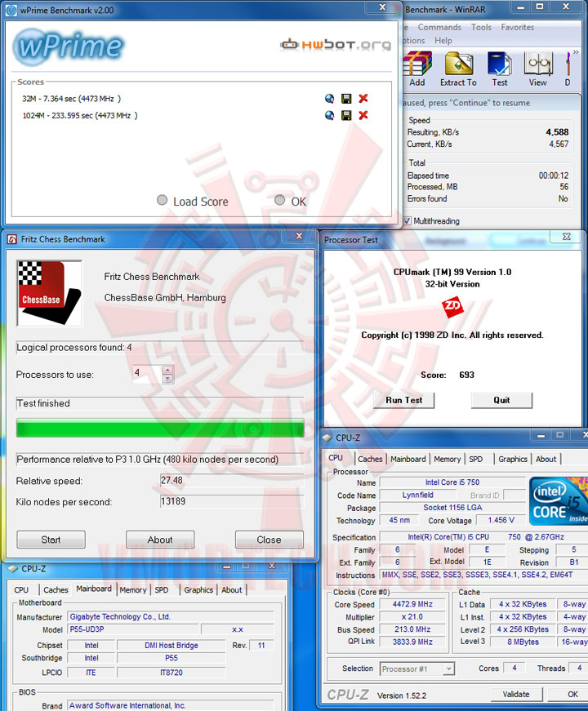Click CPU-Z title icon in right window
Viewport: 588px width, 711px height.
click(327, 438)
